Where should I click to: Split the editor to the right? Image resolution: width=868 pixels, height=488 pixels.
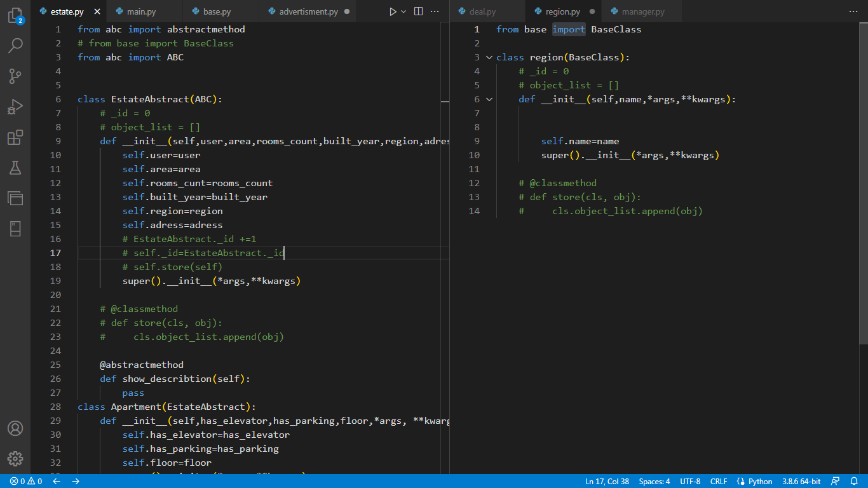(418, 11)
